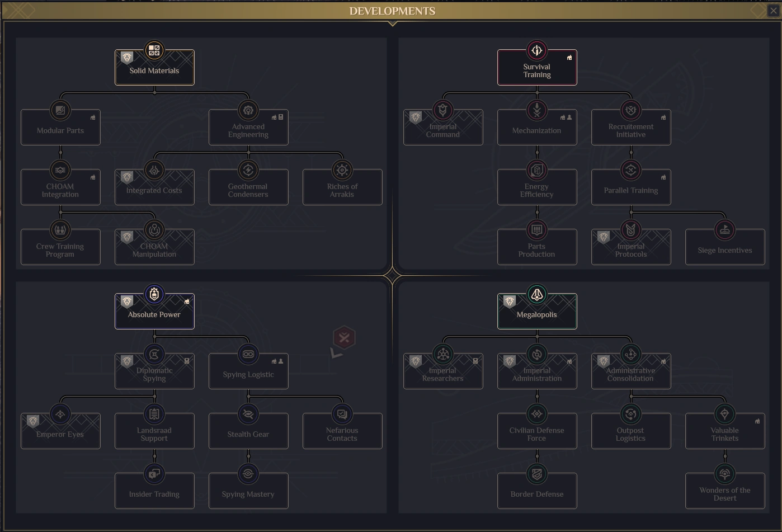Click the Siege Incentives icon
This screenshot has width=782, height=532.
(725, 230)
